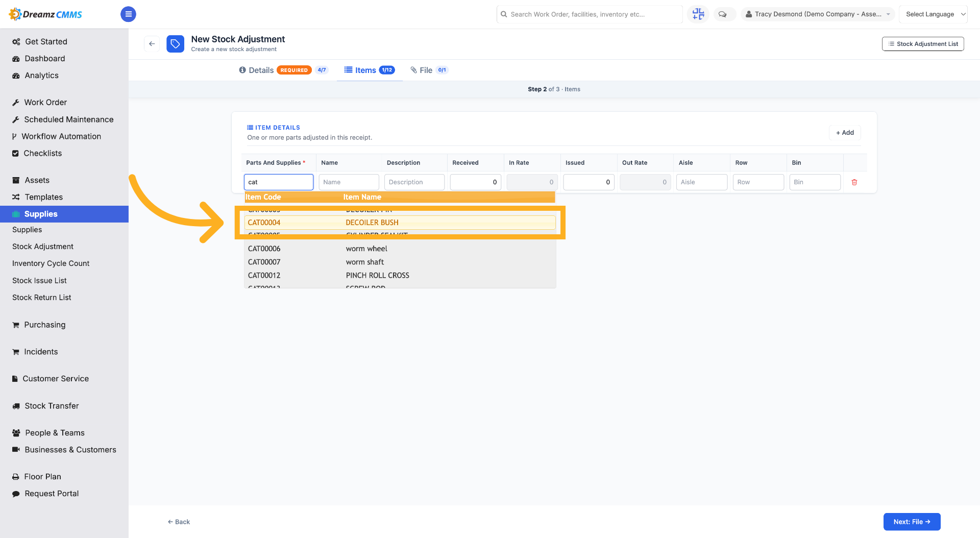980x538 pixels.
Task: Select CAT00006 worm wheel option
Action: pyautogui.click(x=400, y=249)
